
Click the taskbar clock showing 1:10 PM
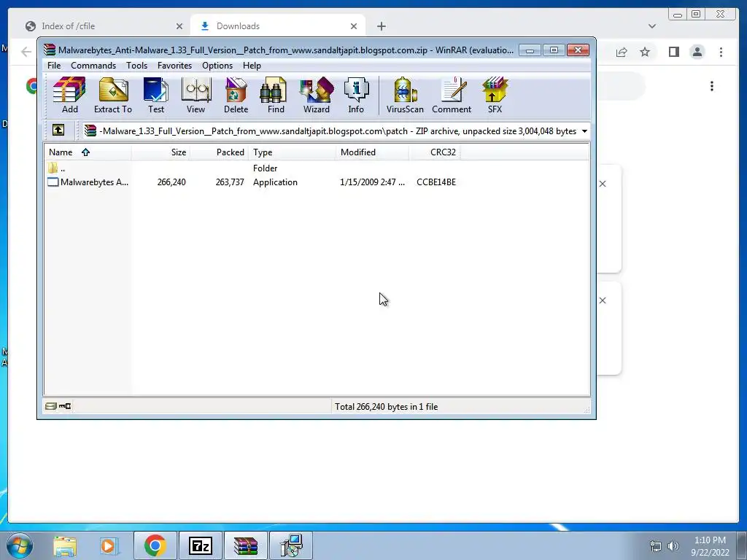pyautogui.click(x=710, y=546)
